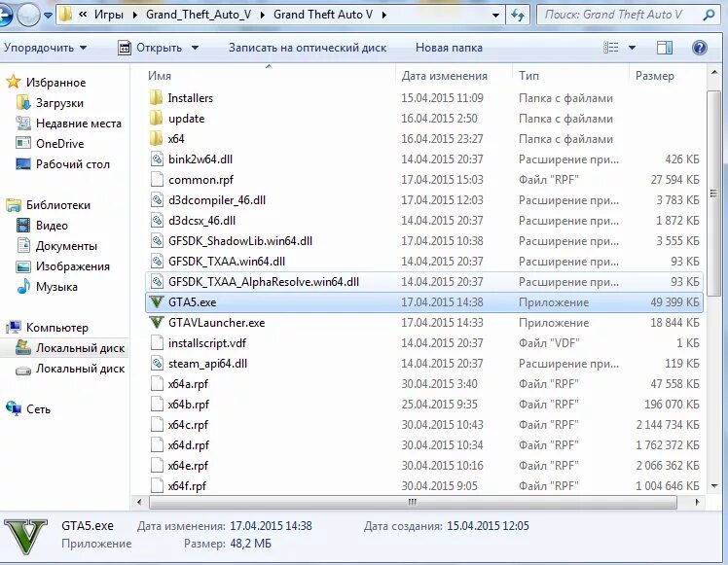Screen dimensions: 728x565
Task: Create a Новая папка
Action: (x=449, y=48)
